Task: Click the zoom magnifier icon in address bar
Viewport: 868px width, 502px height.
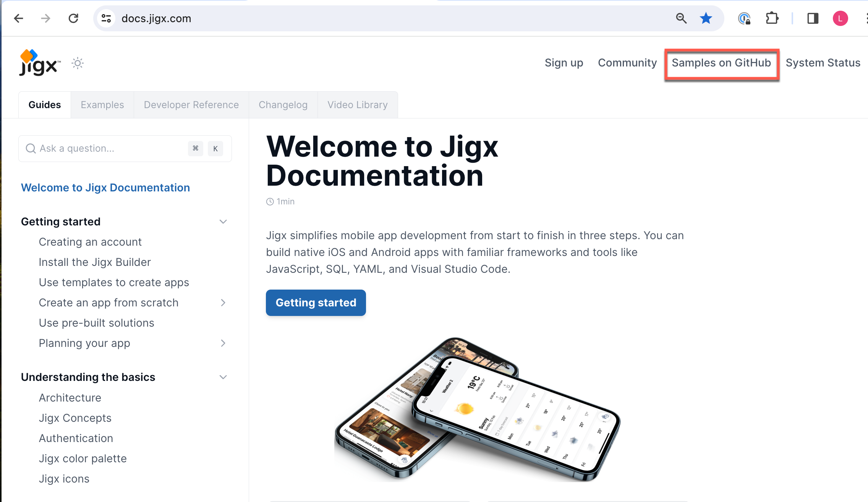Action: coord(681,18)
